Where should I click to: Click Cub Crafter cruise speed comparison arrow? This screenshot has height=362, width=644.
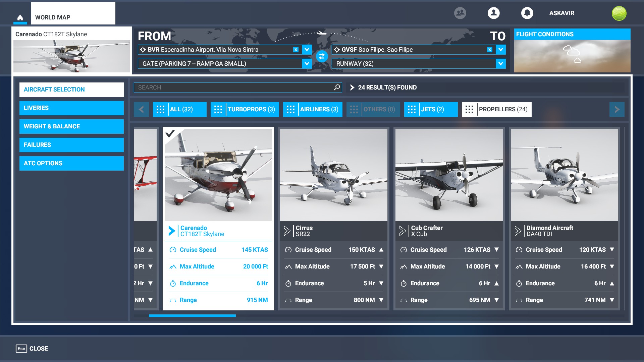tap(496, 250)
